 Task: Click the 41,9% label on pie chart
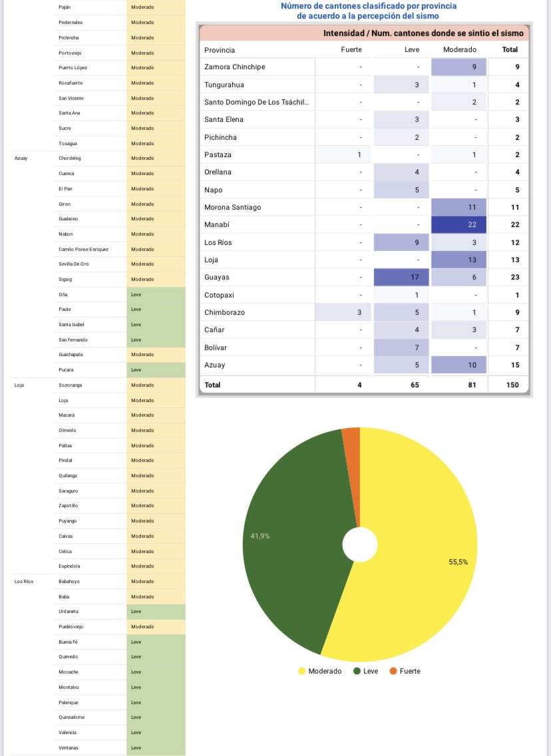pos(260,536)
